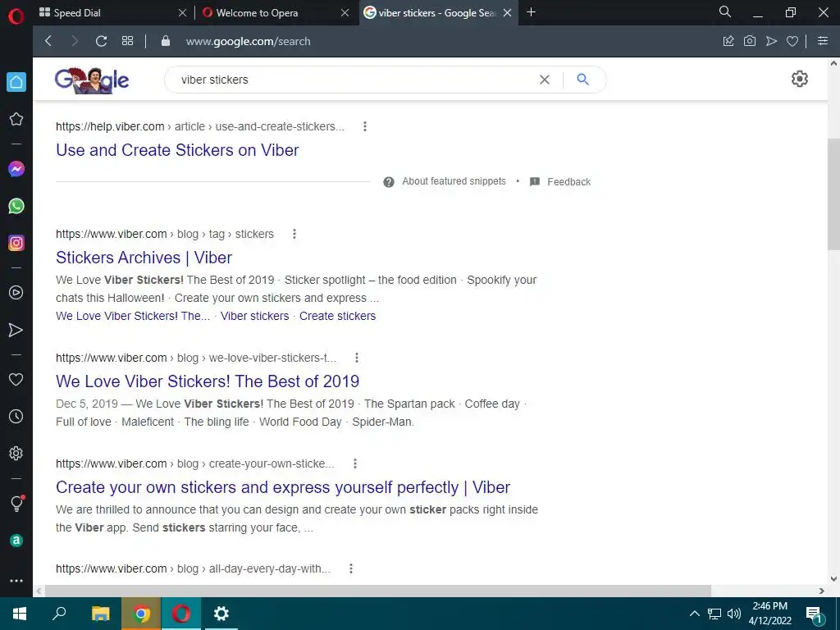
Task: Open 'Create your own stickers and express yourself' result
Action: click(283, 487)
